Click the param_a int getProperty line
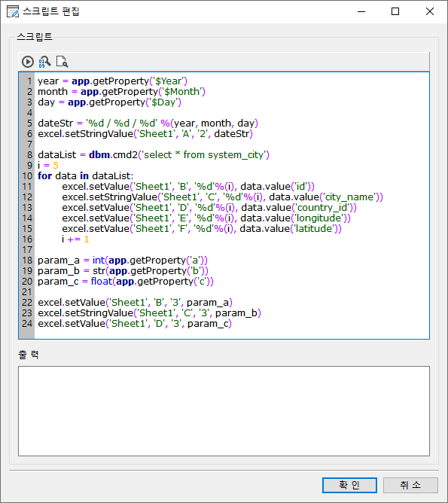The width and height of the screenshot is (448, 503). pyautogui.click(x=123, y=261)
